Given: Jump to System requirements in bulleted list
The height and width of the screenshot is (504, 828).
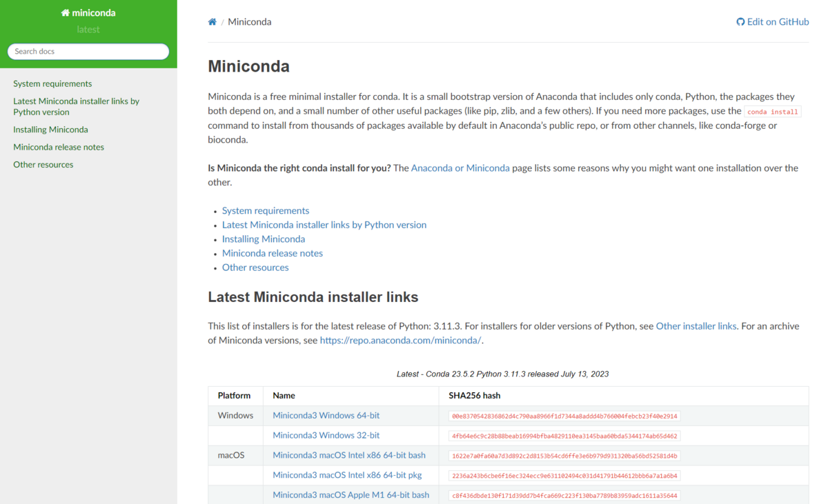Looking at the screenshot, I should [x=266, y=211].
